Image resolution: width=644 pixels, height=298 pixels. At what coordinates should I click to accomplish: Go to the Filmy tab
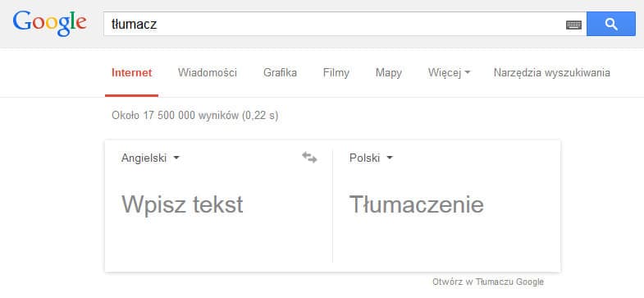(336, 73)
